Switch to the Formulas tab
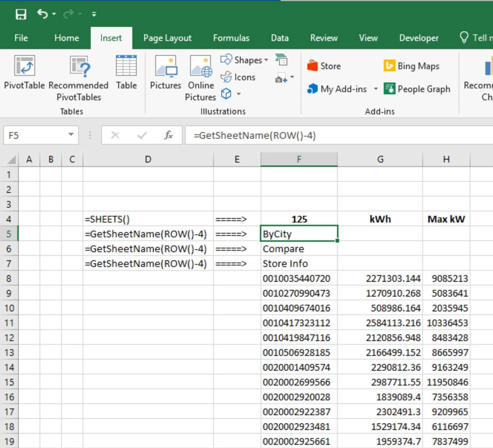Screen dimensions: 493x448 pos(231,38)
